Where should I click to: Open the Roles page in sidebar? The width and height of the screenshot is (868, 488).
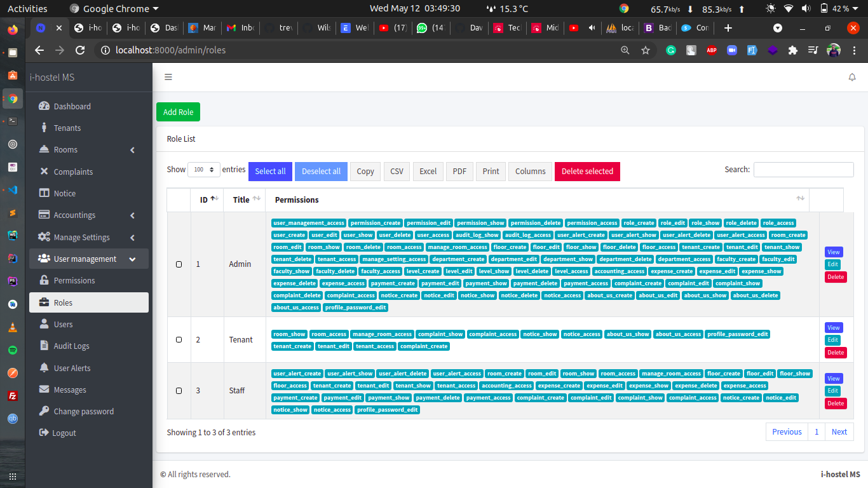88,302
